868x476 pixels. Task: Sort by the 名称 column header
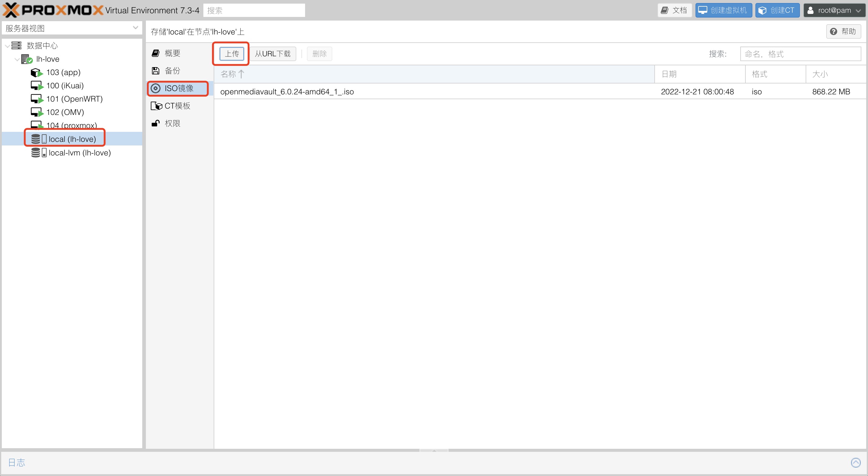(x=229, y=74)
